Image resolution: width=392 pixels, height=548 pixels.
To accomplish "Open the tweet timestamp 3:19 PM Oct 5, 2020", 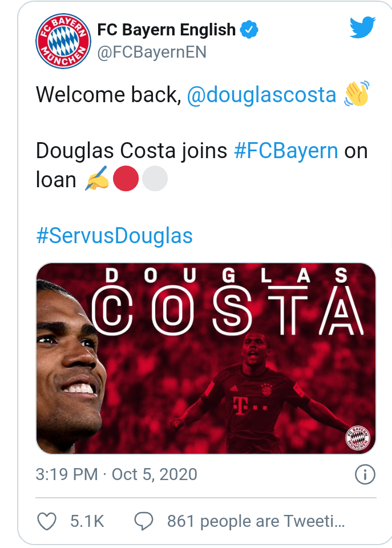I will pyautogui.click(x=116, y=474).
